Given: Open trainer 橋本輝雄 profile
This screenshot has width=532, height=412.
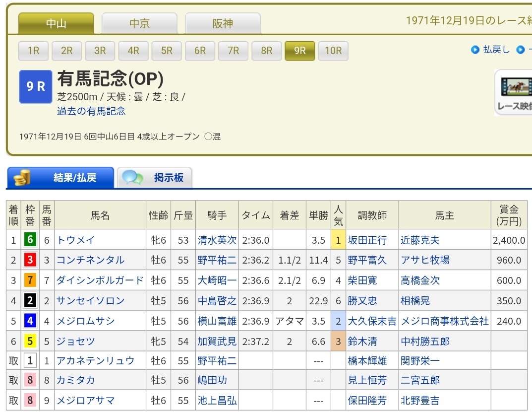Looking at the screenshot, I should point(367,361).
